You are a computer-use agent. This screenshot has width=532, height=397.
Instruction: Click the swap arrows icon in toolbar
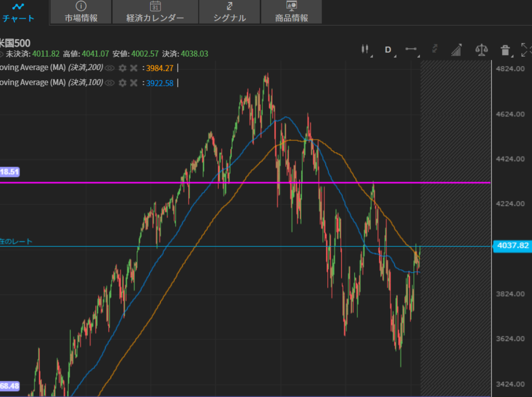click(435, 49)
